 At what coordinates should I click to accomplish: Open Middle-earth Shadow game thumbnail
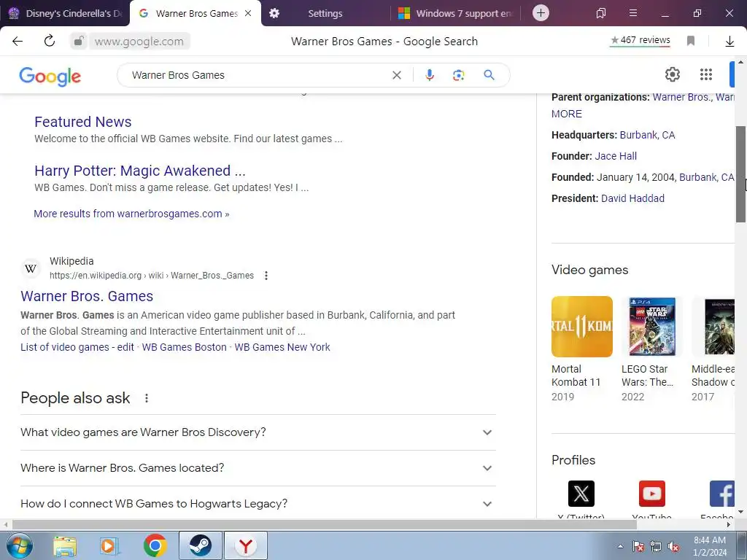(x=713, y=327)
